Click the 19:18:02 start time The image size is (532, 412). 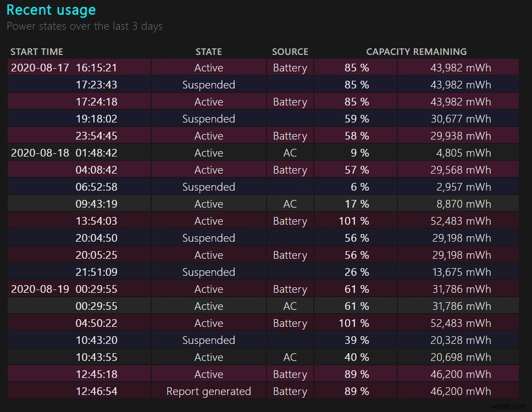click(96, 119)
